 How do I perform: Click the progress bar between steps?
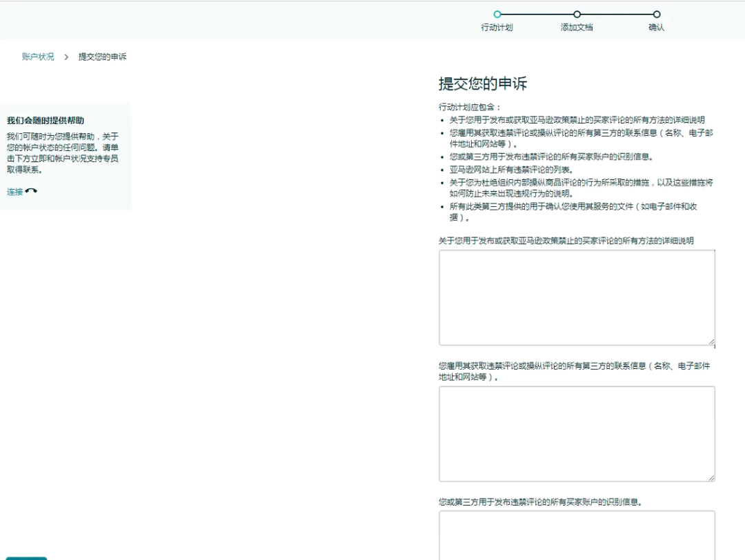pos(538,14)
